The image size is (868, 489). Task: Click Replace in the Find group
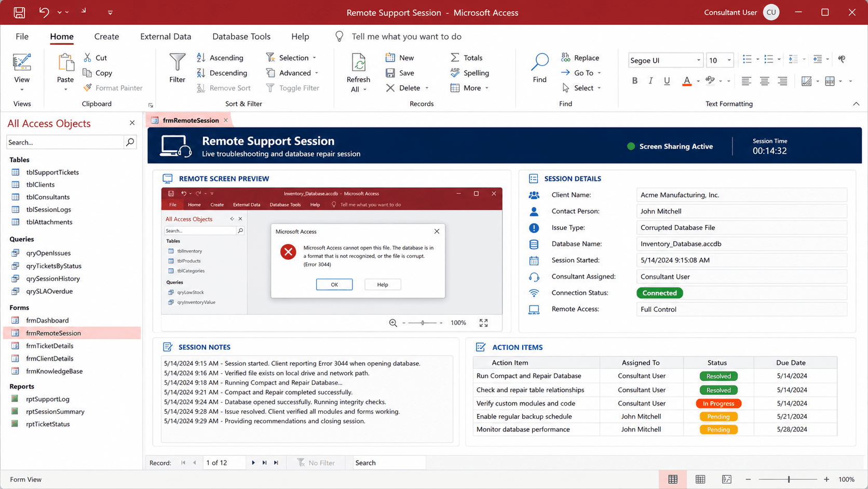580,58
